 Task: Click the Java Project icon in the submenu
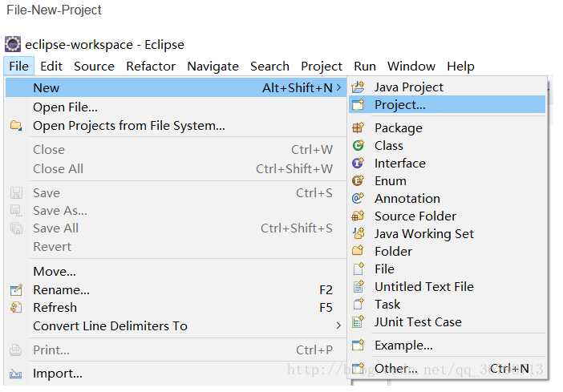[x=358, y=87]
